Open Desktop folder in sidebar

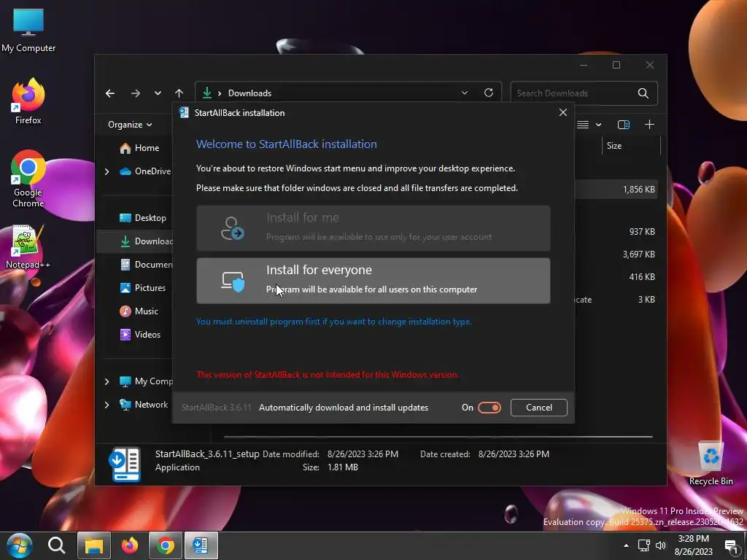tap(143, 218)
